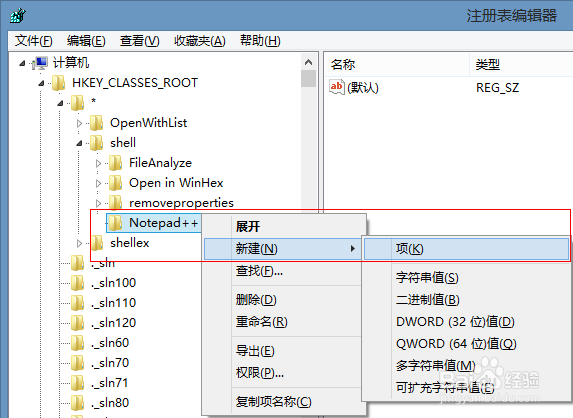Click the shellex folder icon

96,243
